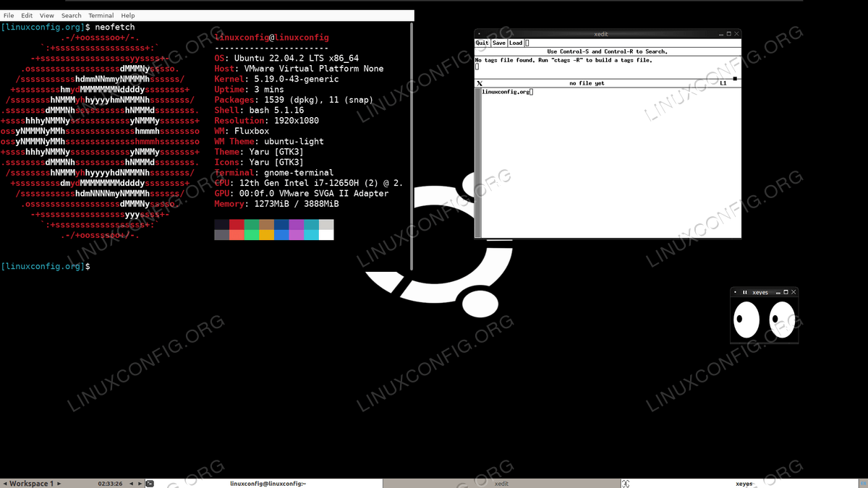868x488 pixels.
Task: Click the 'Packages: 1539 (dpkg), 11 (snap)' line
Action: pyautogui.click(x=294, y=100)
